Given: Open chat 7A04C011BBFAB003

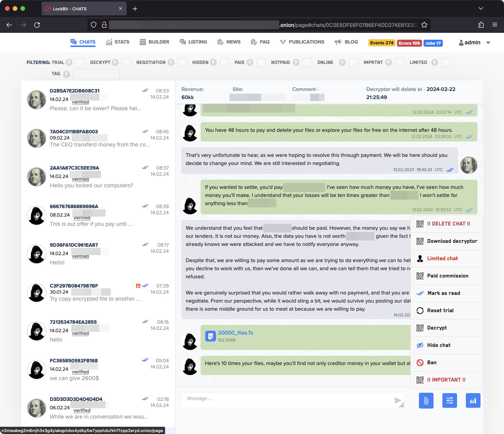Looking at the screenshot, I should [98, 138].
